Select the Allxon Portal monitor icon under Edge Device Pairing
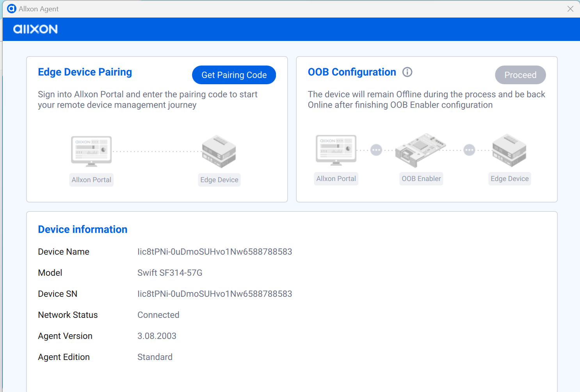The image size is (580, 392). point(91,151)
